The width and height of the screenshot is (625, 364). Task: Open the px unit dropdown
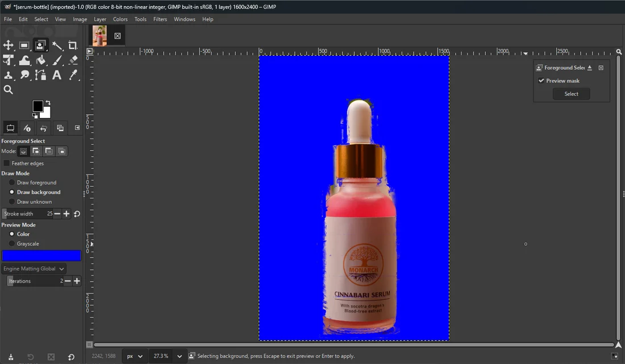point(135,356)
